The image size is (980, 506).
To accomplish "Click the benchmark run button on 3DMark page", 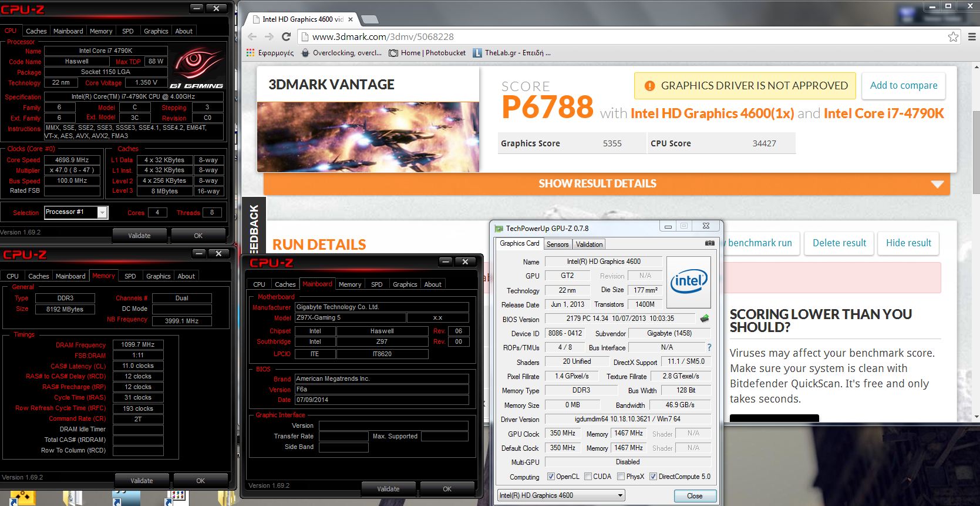I will pos(759,243).
